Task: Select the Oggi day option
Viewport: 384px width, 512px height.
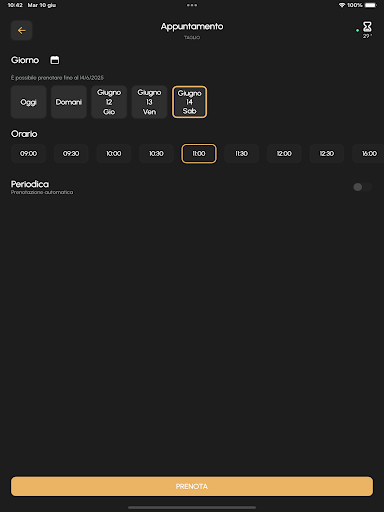Action: click(x=28, y=102)
